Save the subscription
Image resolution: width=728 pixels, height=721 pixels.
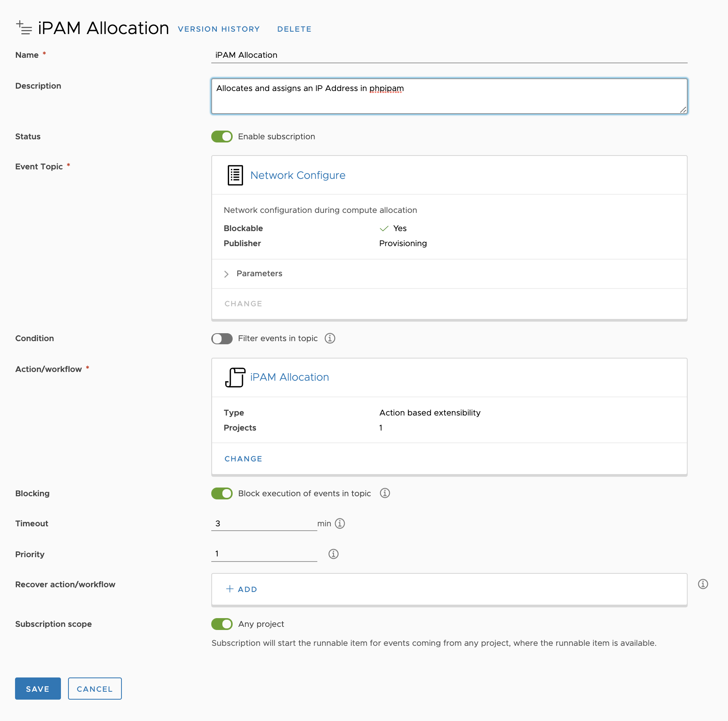point(38,689)
